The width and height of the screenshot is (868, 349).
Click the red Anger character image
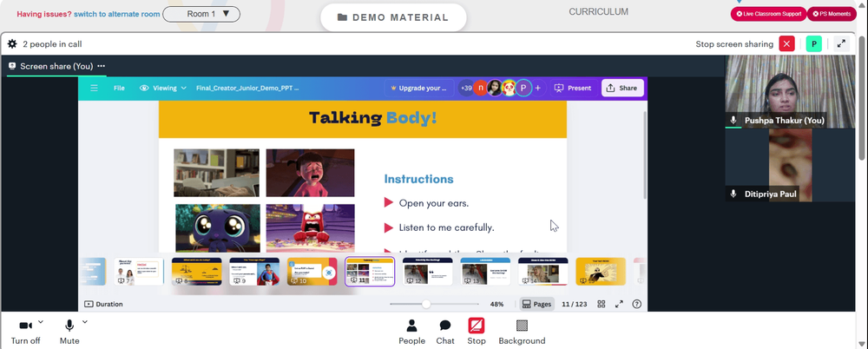point(310,228)
